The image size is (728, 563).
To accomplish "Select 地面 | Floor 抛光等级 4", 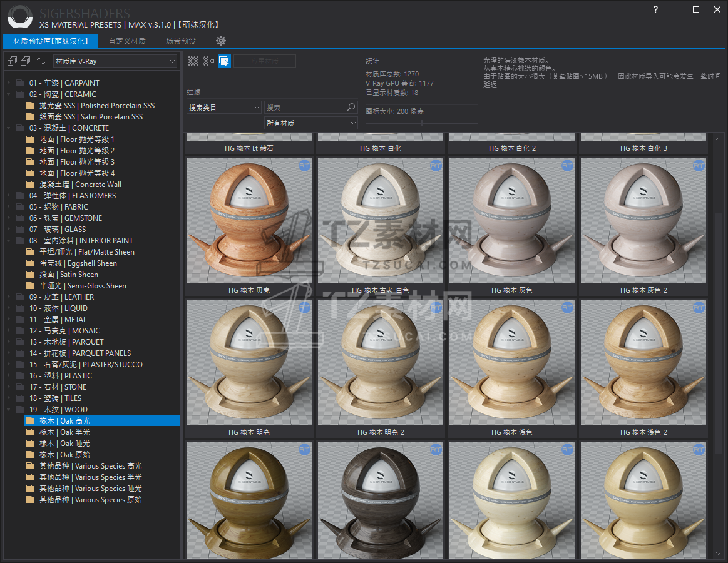I will click(x=76, y=173).
